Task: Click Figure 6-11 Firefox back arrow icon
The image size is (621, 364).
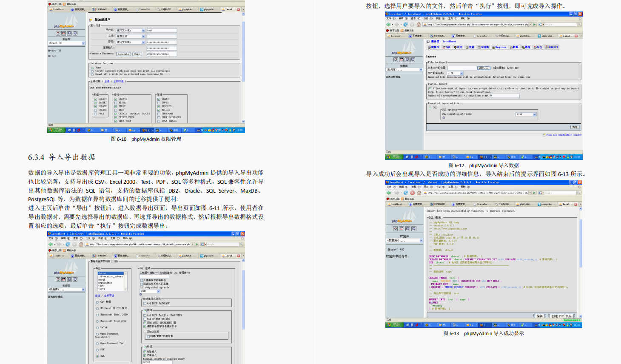Action: (x=51, y=245)
